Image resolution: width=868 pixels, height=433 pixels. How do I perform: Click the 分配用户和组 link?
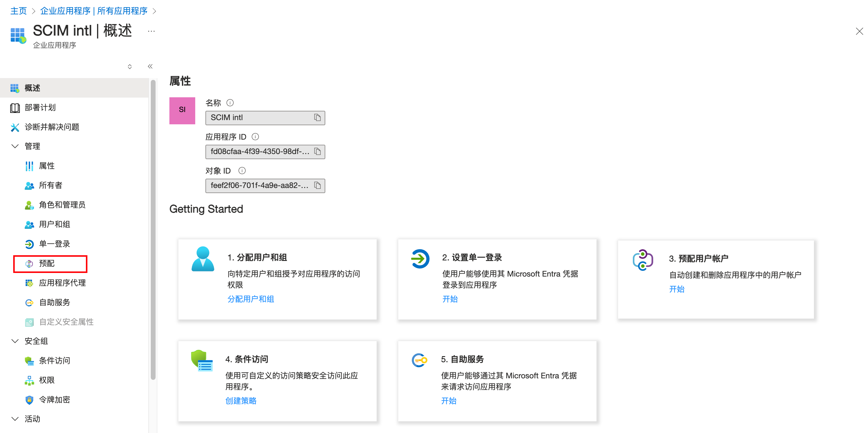250,299
